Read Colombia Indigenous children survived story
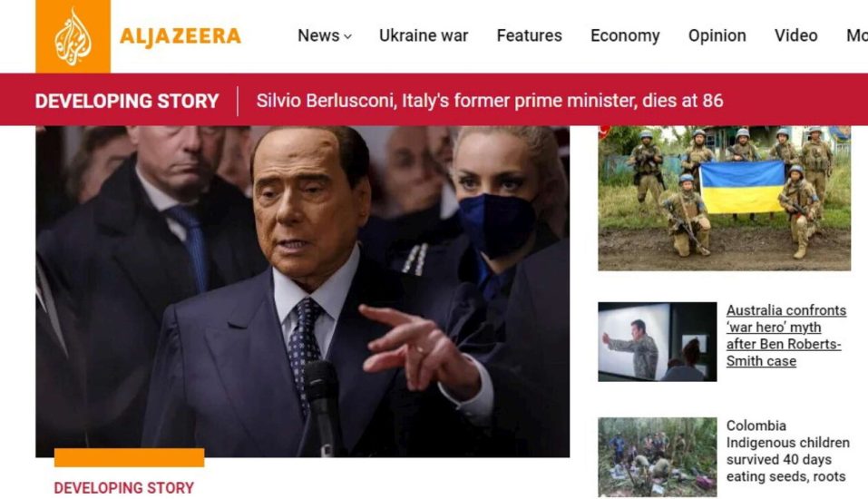The height and width of the screenshot is (499, 868). coord(788,451)
